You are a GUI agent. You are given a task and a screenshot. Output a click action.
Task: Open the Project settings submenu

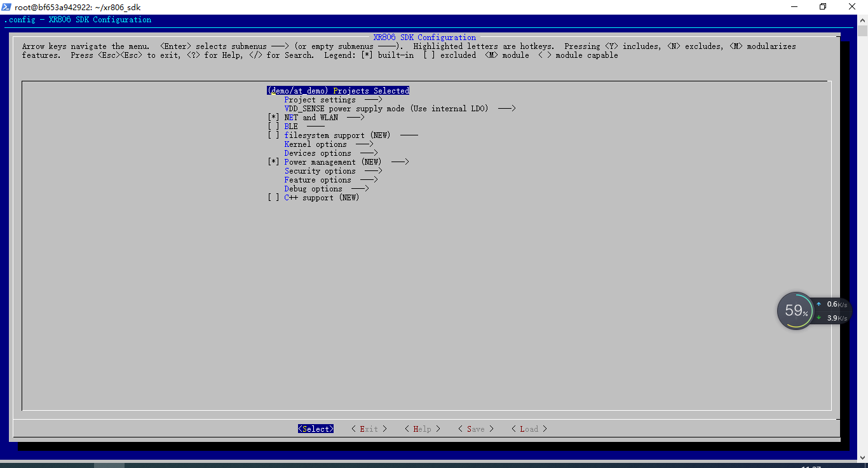pyautogui.click(x=333, y=100)
